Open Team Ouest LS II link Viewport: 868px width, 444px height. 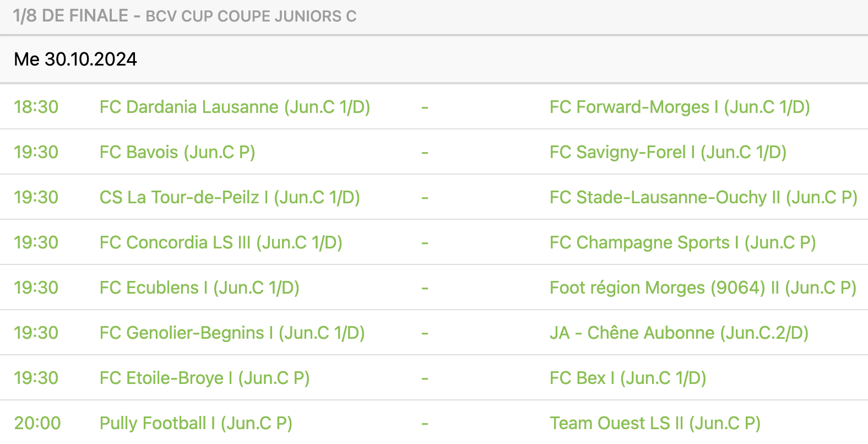[655, 423]
